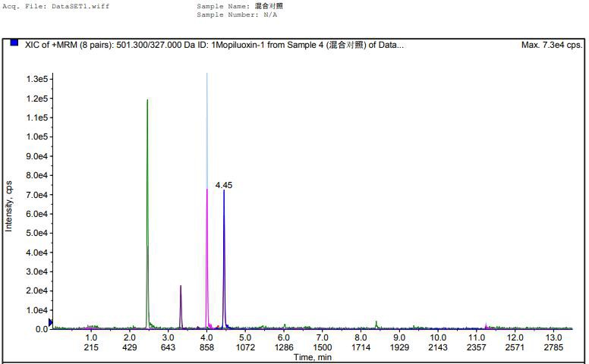589x364 pixels.
Task: Click the top of the light blue peak
Action: [206, 76]
